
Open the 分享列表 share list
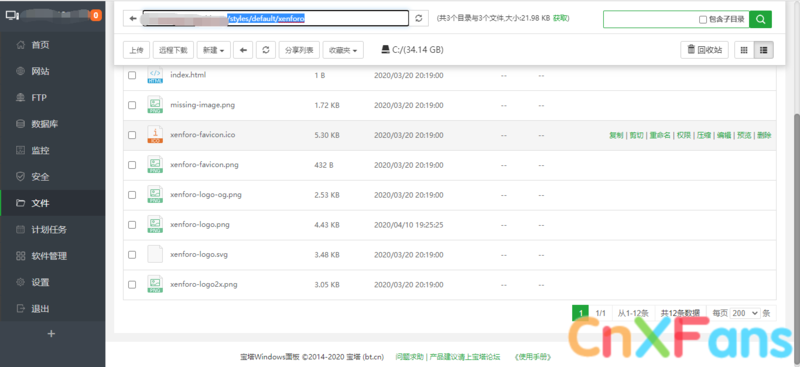tap(299, 50)
